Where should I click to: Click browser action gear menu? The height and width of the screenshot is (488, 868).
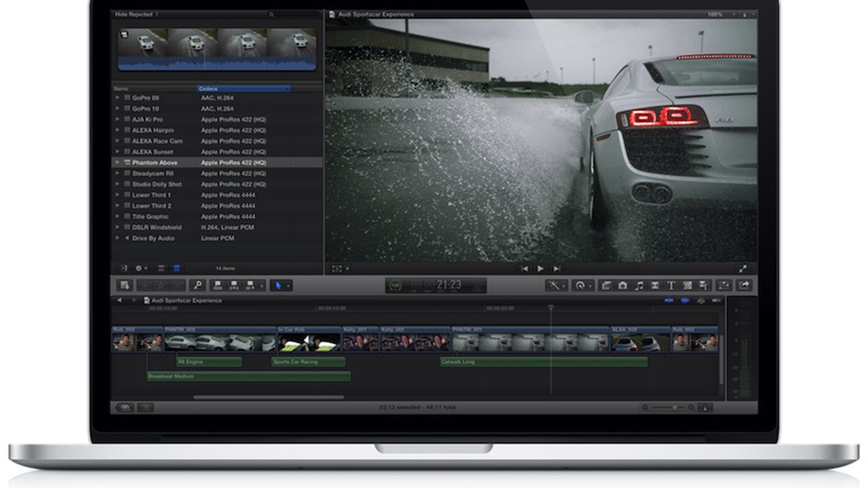click(141, 268)
